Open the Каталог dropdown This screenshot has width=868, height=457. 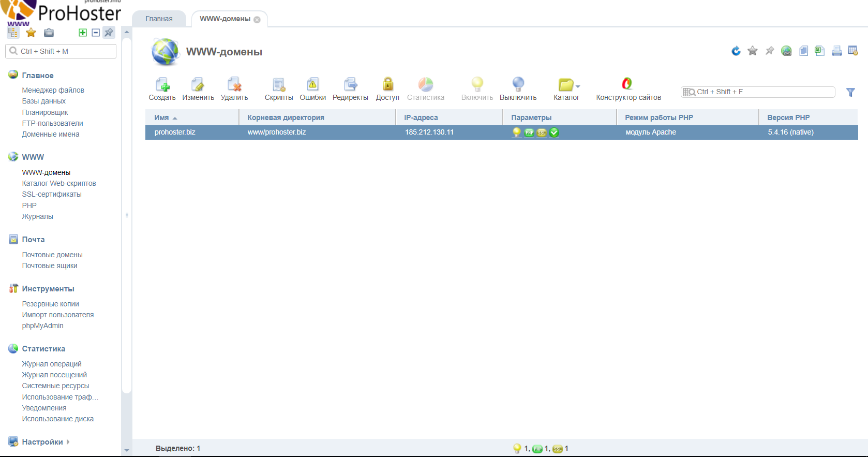(x=567, y=85)
